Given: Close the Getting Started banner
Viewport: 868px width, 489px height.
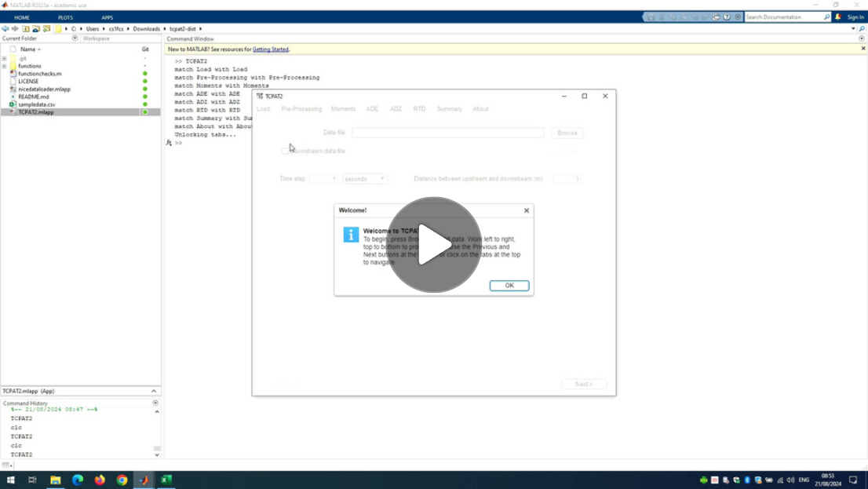Looking at the screenshot, I should point(863,49).
